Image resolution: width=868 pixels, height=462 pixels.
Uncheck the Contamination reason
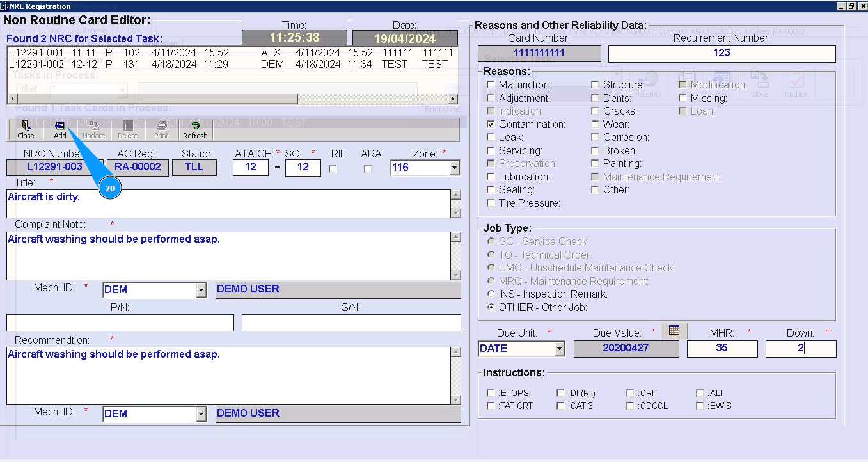tap(491, 124)
